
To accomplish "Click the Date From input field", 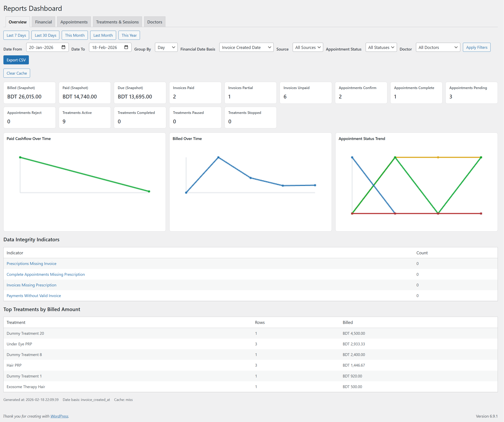I will 43,47.
